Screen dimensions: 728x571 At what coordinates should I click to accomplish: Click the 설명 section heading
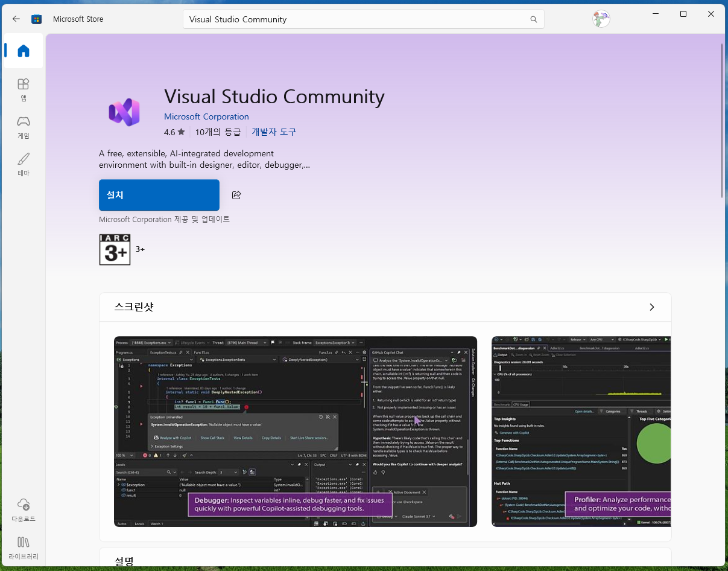click(x=124, y=562)
